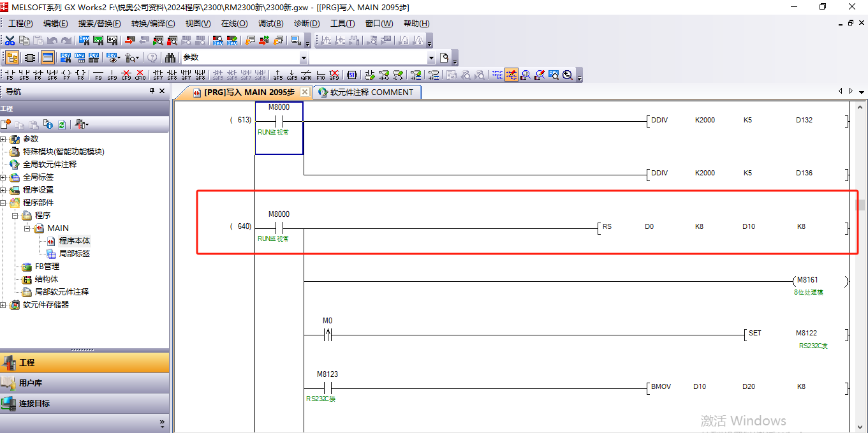Click the inline ST box icon
The image size is (868, 433).
(x=351, y=75)
